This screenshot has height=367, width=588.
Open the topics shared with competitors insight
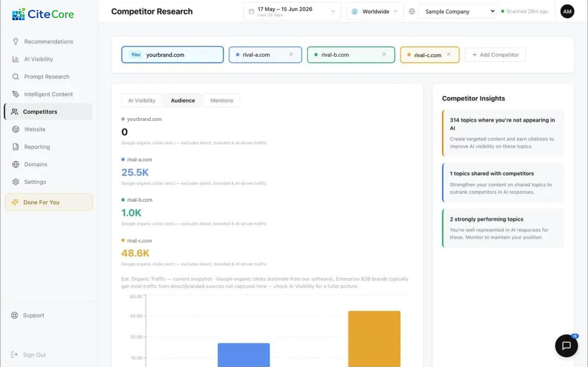[503, 183]
